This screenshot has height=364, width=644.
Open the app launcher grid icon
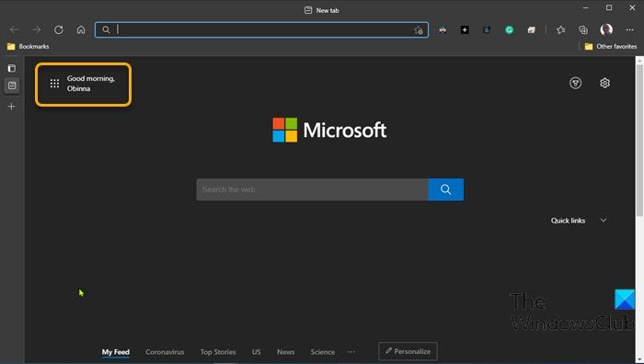pos(54,84)
